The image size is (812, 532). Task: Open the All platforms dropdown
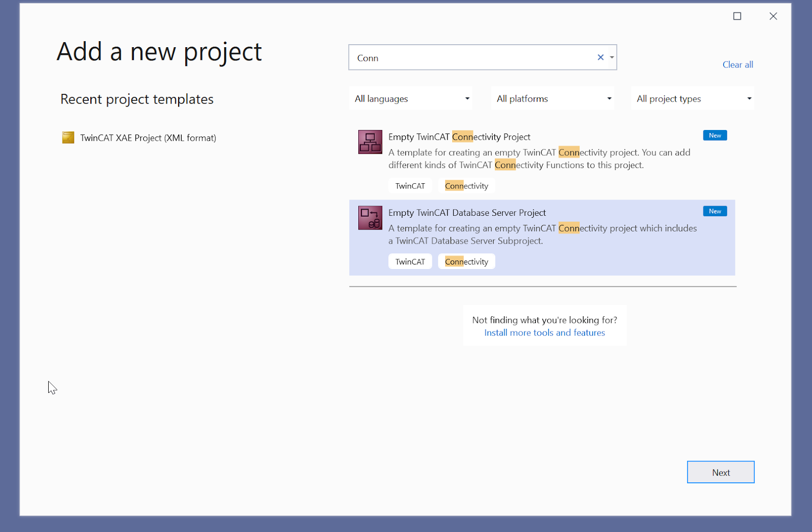553,98
